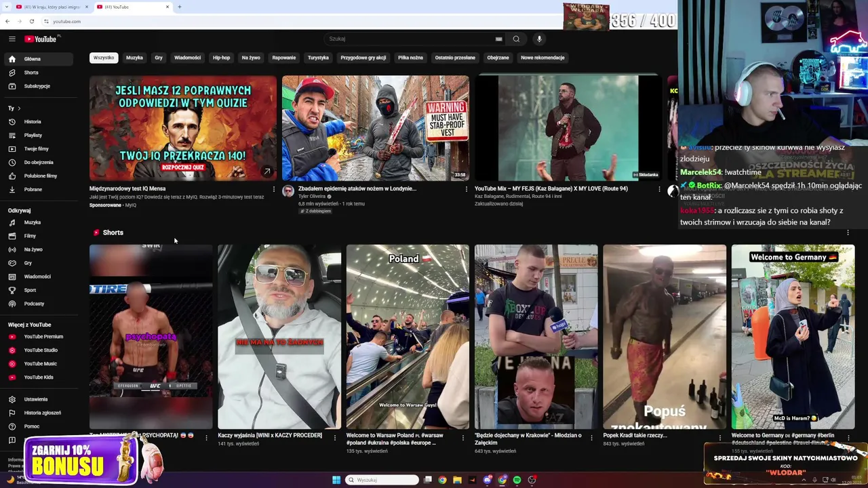The width and height of the screenshot is (868, 488).
Task: Open Twoje filmy in the sidebar
Action: 38,149
